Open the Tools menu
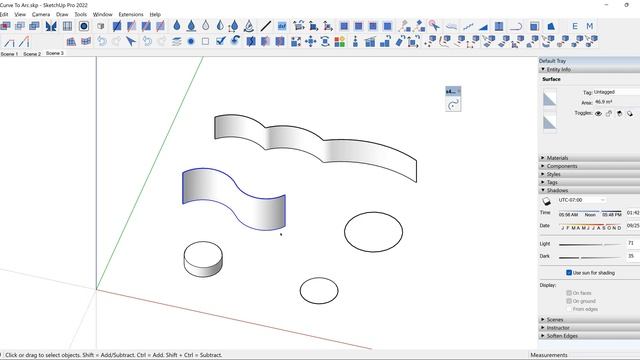 80,14
